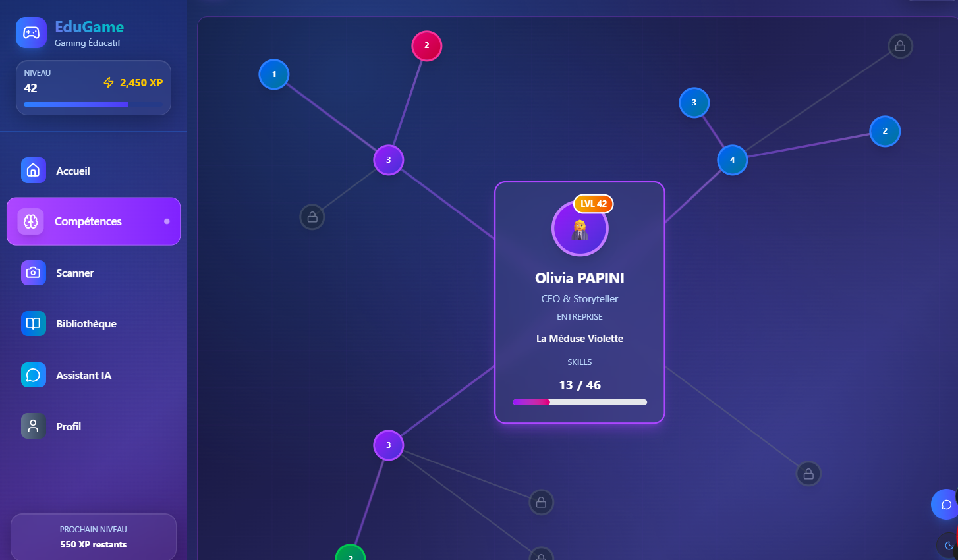This screenshot has width=958, height=560.
Task: Toggle dark mode with the moon button
Action: (948, 545)
